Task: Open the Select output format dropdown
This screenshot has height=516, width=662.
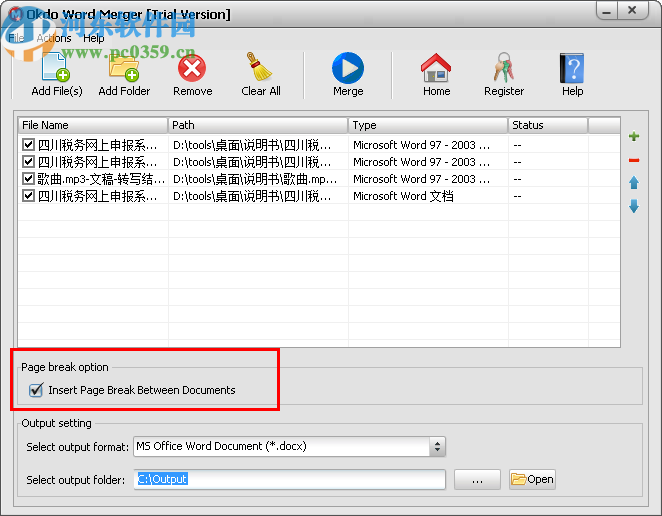Action: tap(289, 446)
